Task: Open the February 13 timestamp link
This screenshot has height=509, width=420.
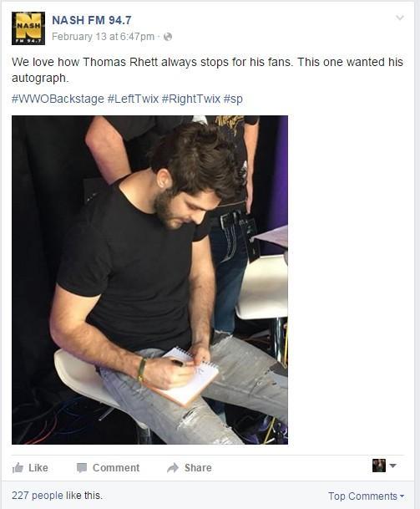Action: coord(104,37)
